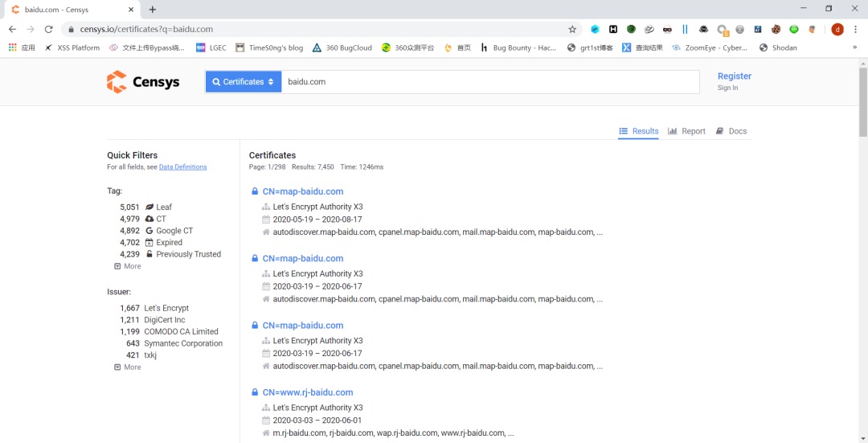This screenshot has height=443, width=868.
Task: Open the CN=map-baidu.com certificate dated 2020-05-19
Action: click(303, 191)
